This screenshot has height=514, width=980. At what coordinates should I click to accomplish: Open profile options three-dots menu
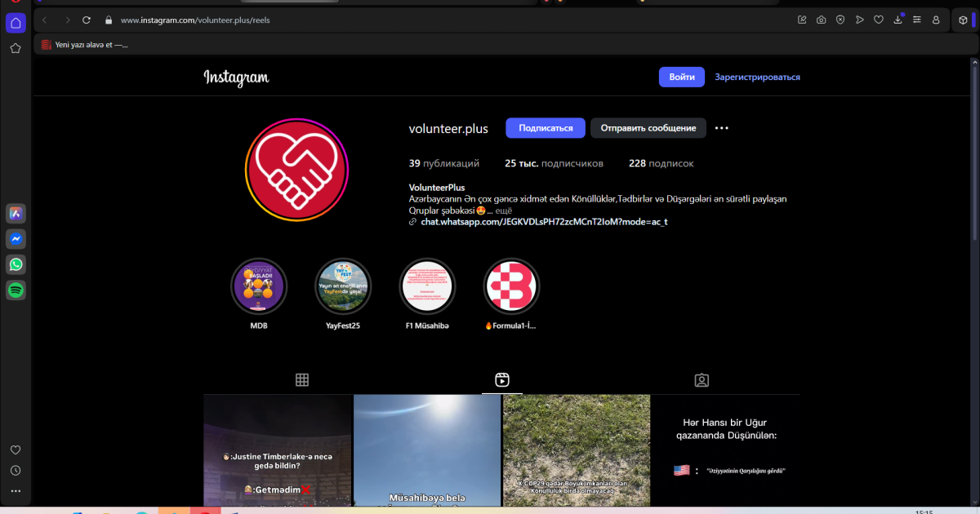click(x=722, y=128)
